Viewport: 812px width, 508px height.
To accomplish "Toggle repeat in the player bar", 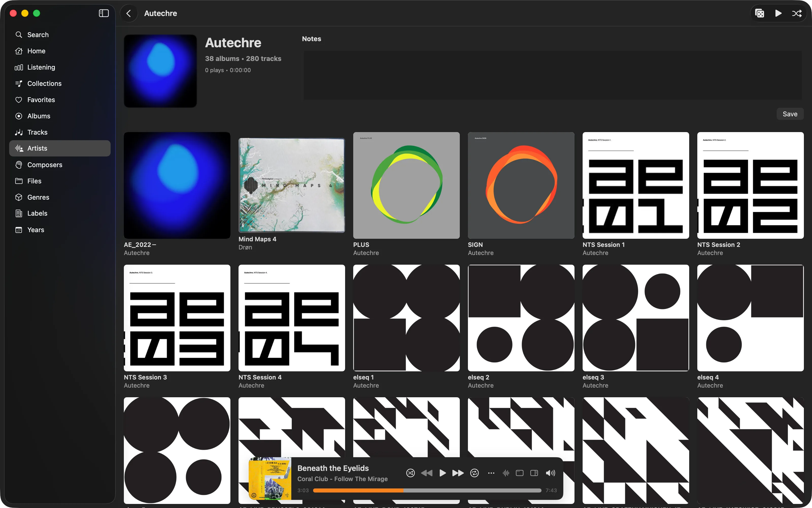I will click(475, 473).
